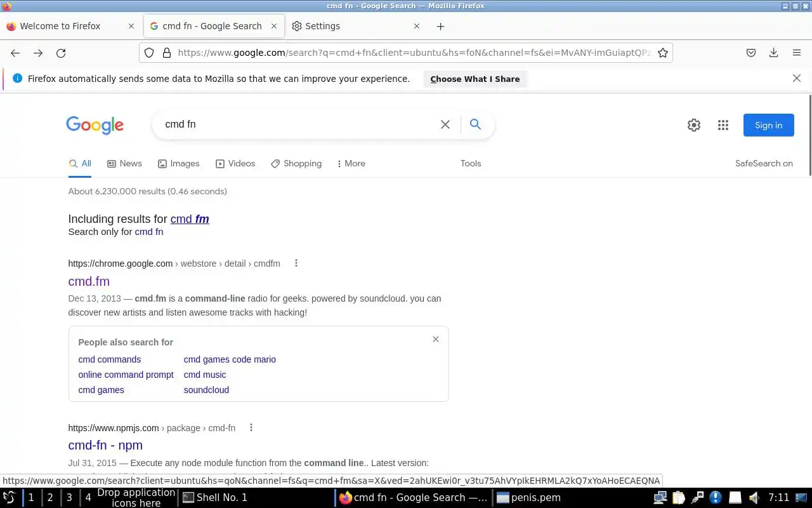The image size is (812, 508).
Task: Search for cmd games code mario
Action: (230, 359)
